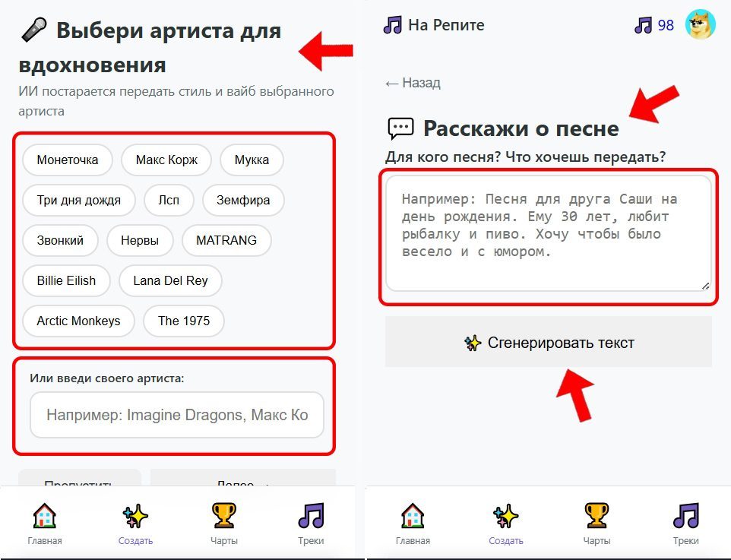Screen dimensions: 731x560
Task: Open Главная house icon in left panel
Action: pyautogui.click(x=45, y=516)
